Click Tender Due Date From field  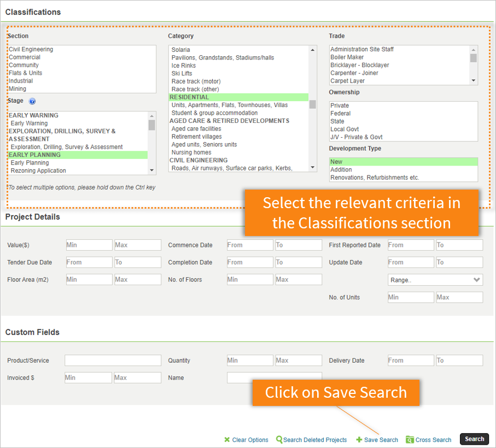(x=89, y=263)
